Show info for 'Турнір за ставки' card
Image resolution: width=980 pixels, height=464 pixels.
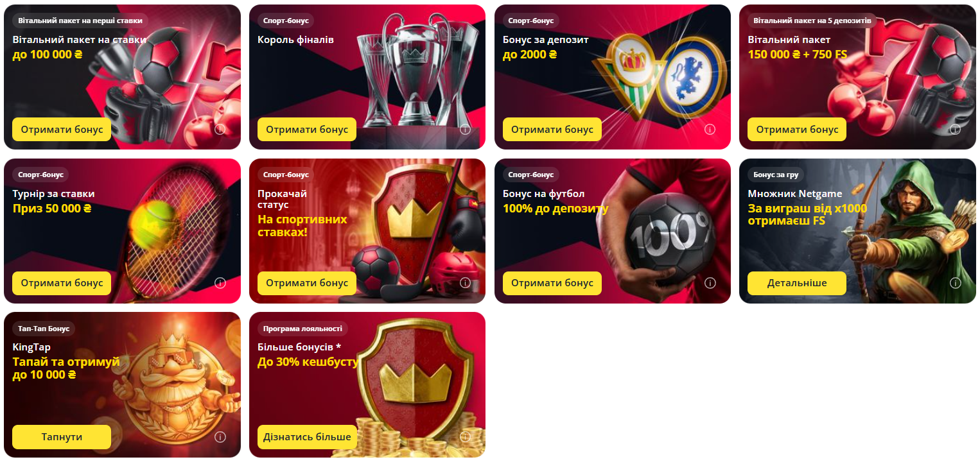220,283
